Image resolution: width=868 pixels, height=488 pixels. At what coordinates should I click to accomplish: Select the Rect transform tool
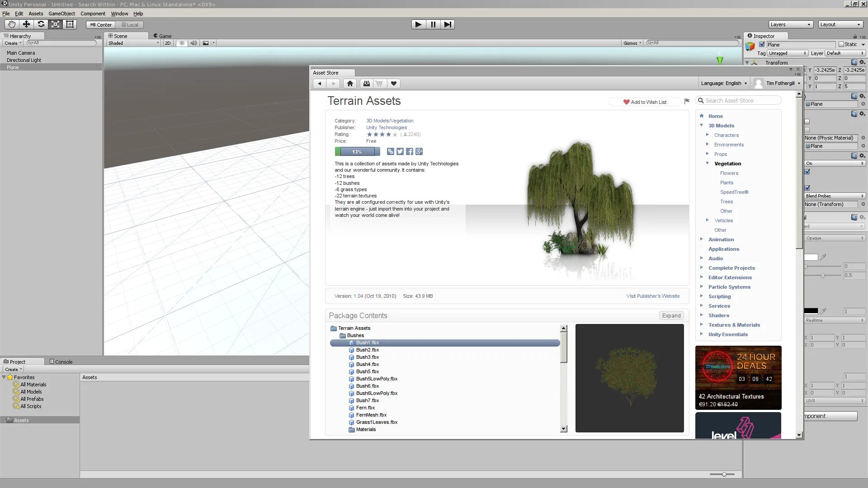click(x=70, y=24)
